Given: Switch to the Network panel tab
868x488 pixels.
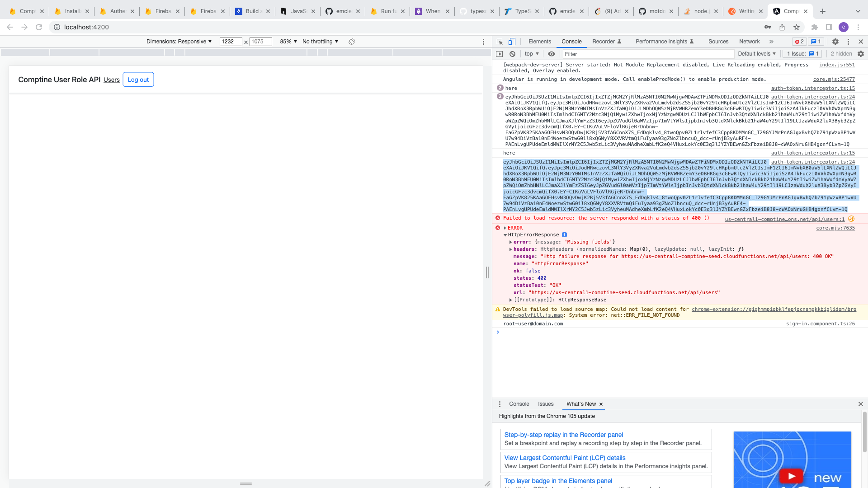Looking at the screenshot, I should pyautogui.click(x=749, y=42).
